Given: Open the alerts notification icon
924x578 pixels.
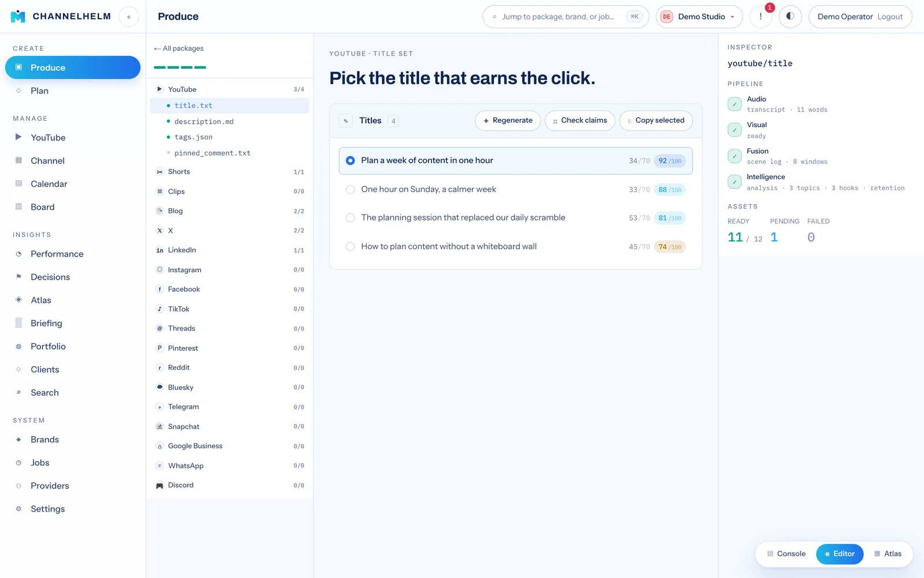Looking at the screenshot, I should click(x=761, y=17).
